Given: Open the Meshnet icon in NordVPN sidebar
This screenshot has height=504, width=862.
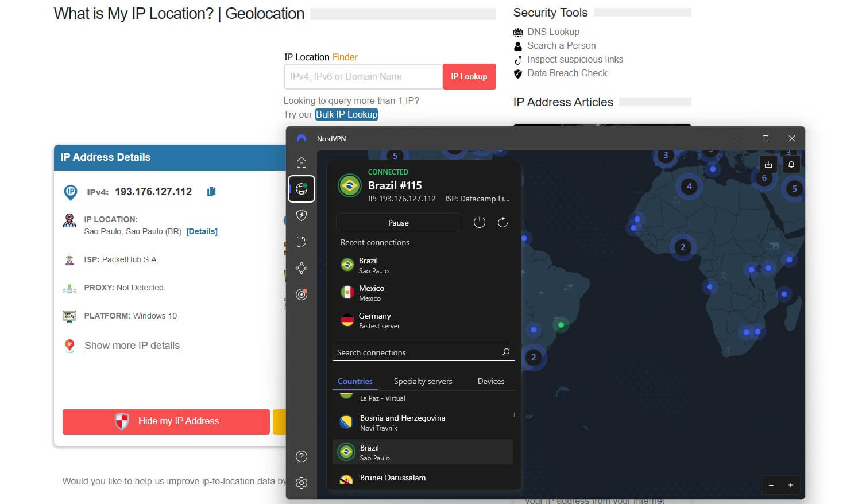Looking at the screenshot, I should point(301,268).
